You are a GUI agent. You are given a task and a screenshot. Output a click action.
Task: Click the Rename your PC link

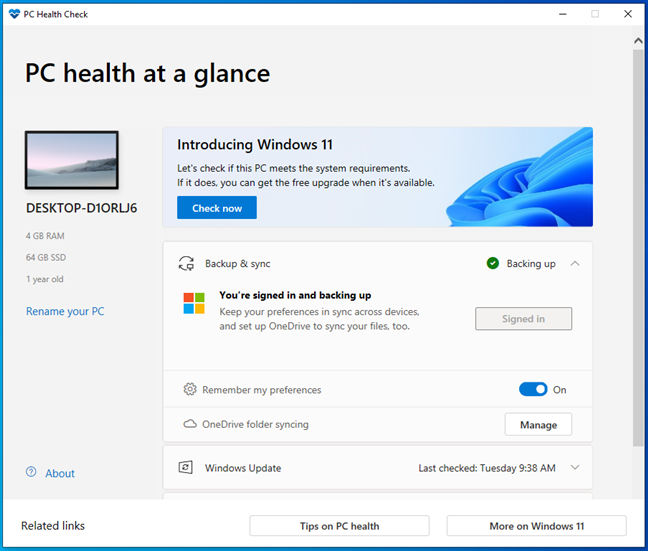click(65, 311)
